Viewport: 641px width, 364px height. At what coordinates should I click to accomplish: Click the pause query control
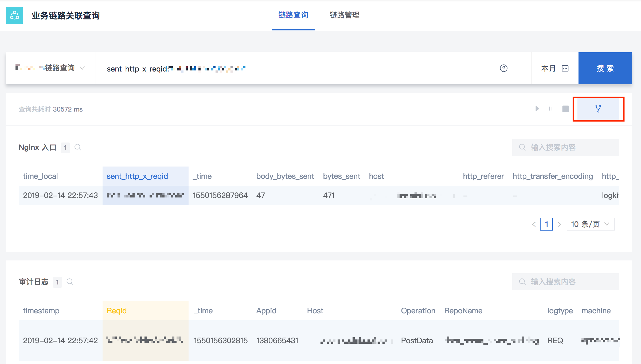tap(551, 109)
